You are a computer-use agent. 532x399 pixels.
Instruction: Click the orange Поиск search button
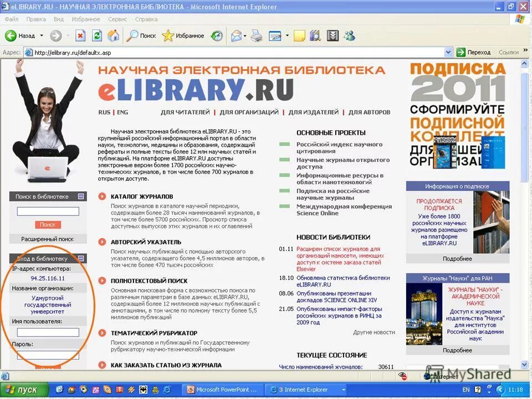[x=48, y=224]
